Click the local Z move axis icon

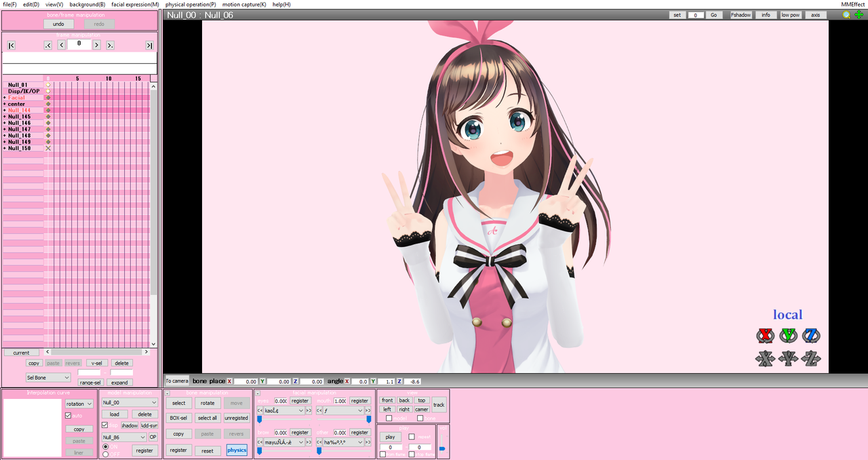(811, 359)
